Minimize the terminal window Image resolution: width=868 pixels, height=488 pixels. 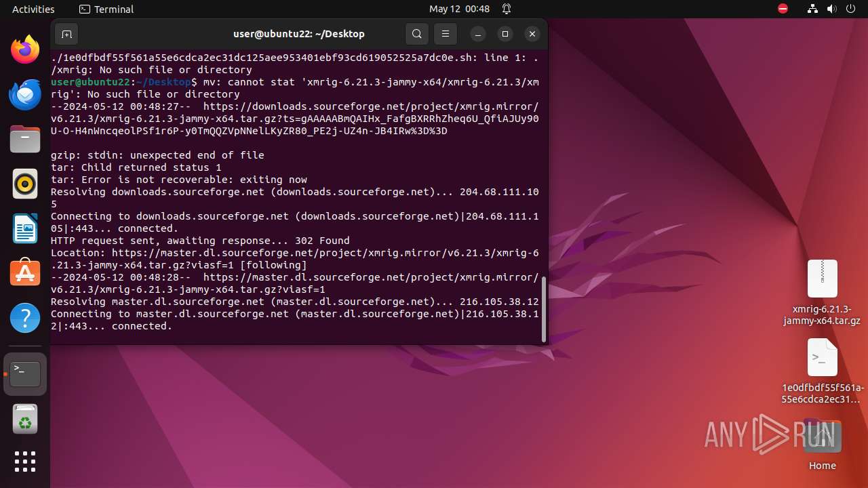[x=478, y=34]
